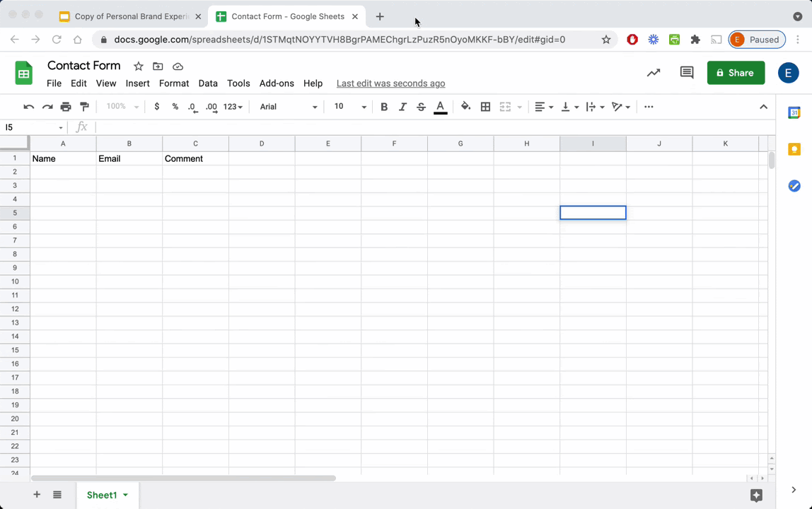Open the Sheet1 tab dropdown arrow

(x=125, y=495)
